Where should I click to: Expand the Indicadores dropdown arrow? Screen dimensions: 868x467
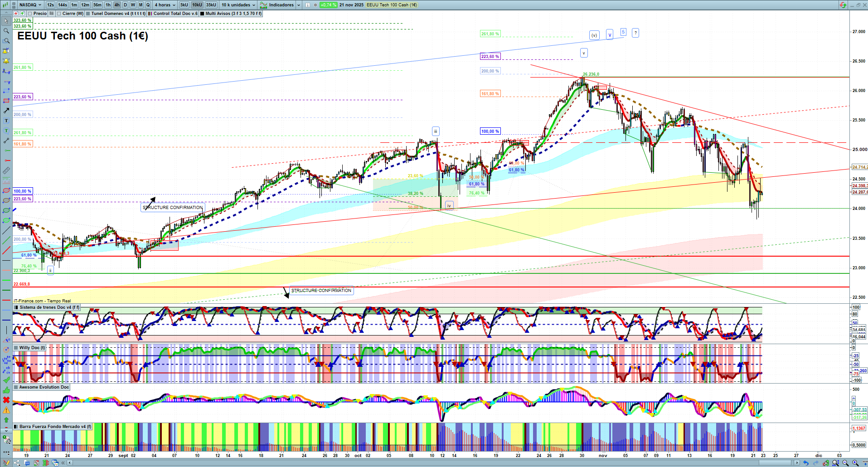pyautogui.click(x=299, y=5)
